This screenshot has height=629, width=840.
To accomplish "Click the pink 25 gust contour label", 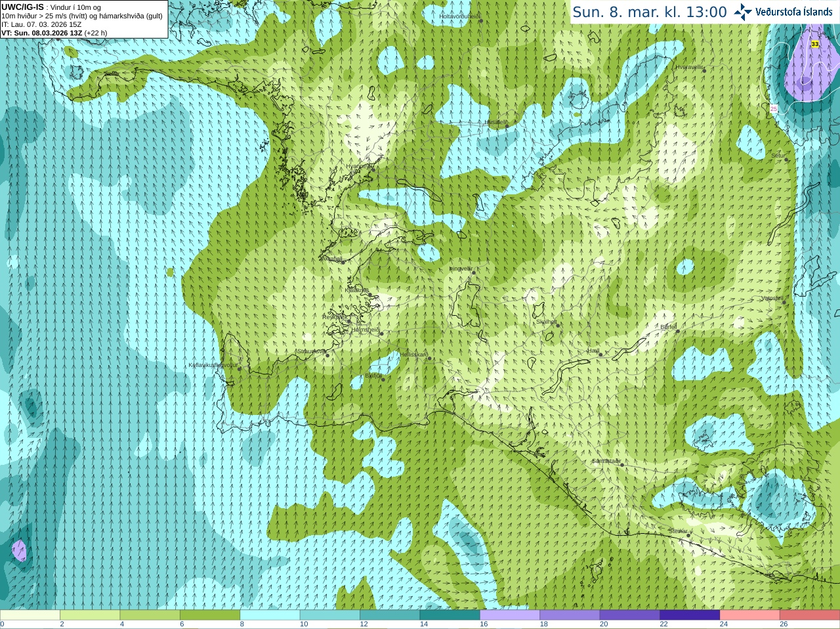I will click(x=774, y=109).
